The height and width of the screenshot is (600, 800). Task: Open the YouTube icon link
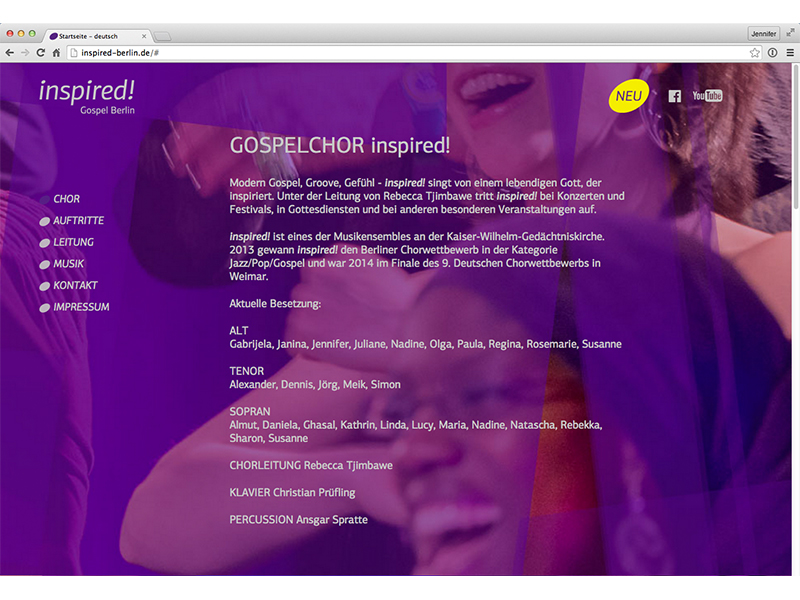[x=707, y=95]
